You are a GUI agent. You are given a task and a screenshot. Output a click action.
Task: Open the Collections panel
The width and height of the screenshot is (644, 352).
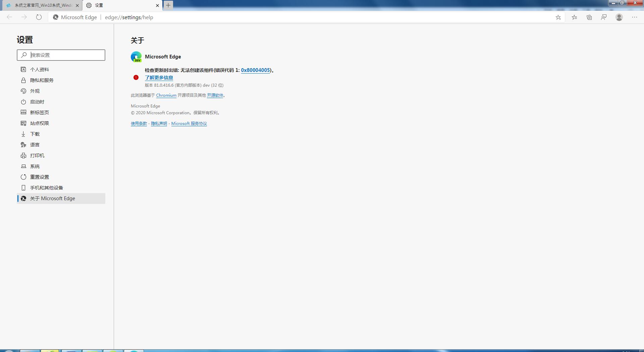coord(589,17)
